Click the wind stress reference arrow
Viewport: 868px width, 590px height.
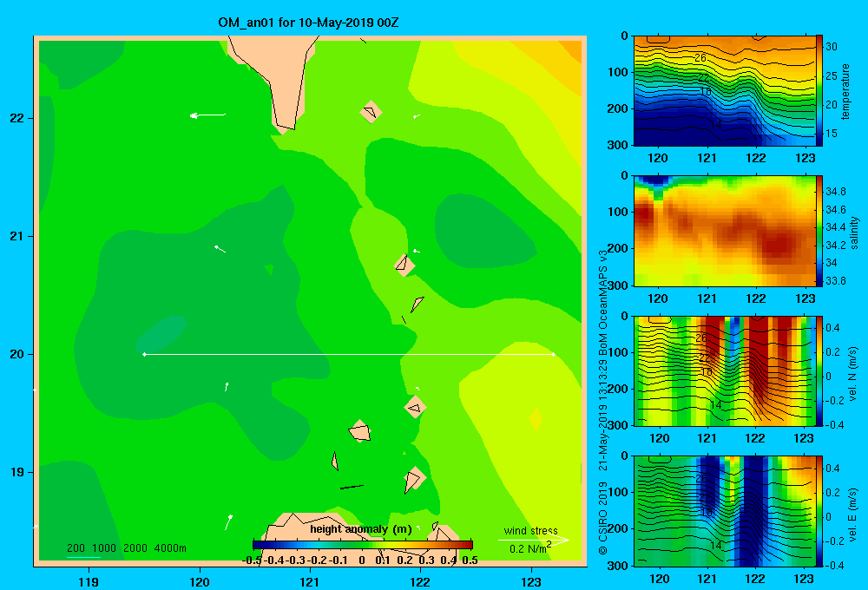[x=533, y=540]
